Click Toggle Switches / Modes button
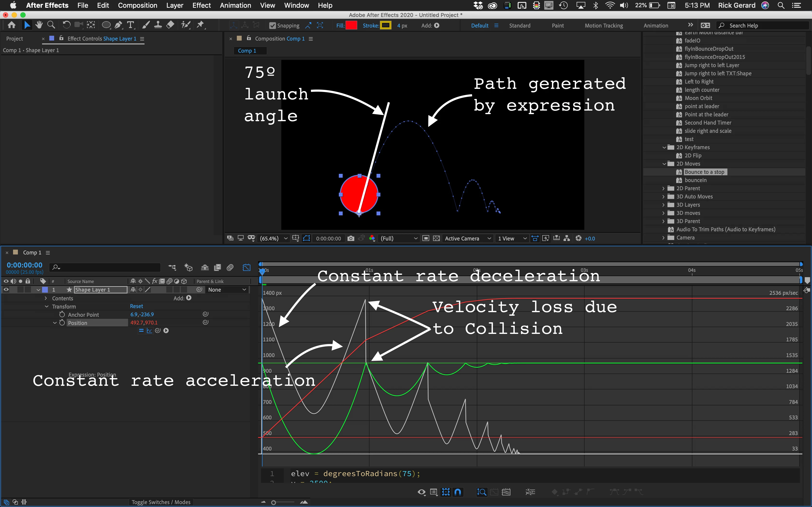Viewport: 812px width, 507px height. point(161,502)
